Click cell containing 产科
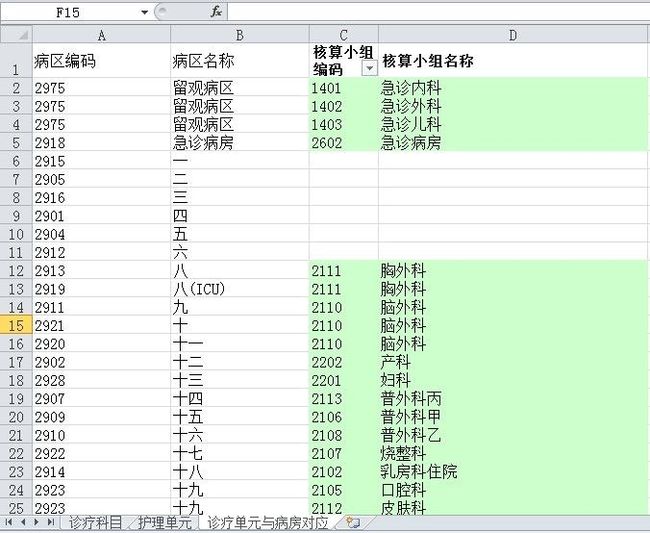The image size is (650, 533). point(513,362)
